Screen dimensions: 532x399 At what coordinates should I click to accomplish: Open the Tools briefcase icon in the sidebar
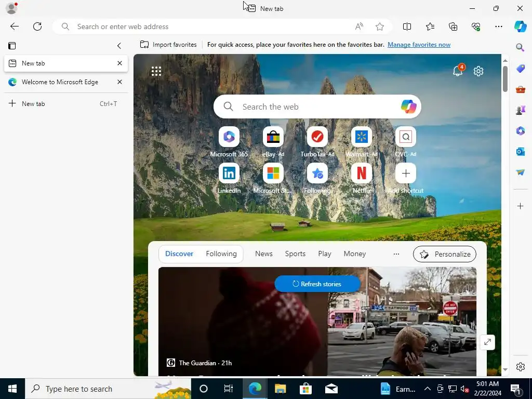[x=520, y=89]
